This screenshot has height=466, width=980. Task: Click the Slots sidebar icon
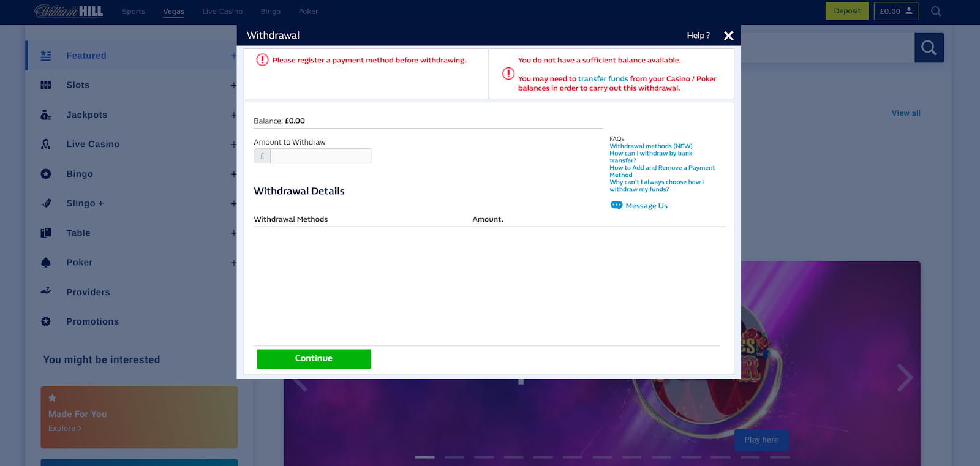pyautogui.click(x=46, y=85)
